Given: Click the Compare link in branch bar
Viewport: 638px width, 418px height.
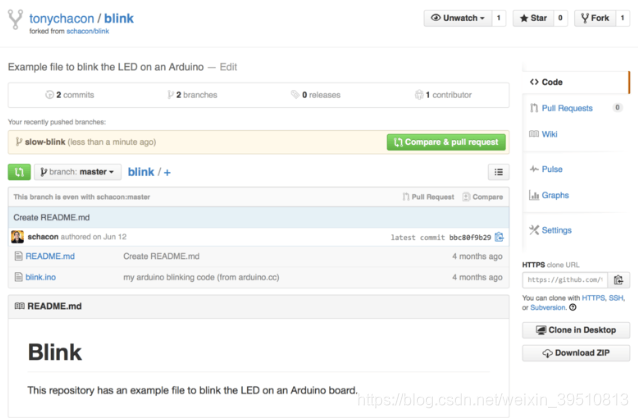Looking at the screenshot, I should pyautogui.click(x=483, y=197).
